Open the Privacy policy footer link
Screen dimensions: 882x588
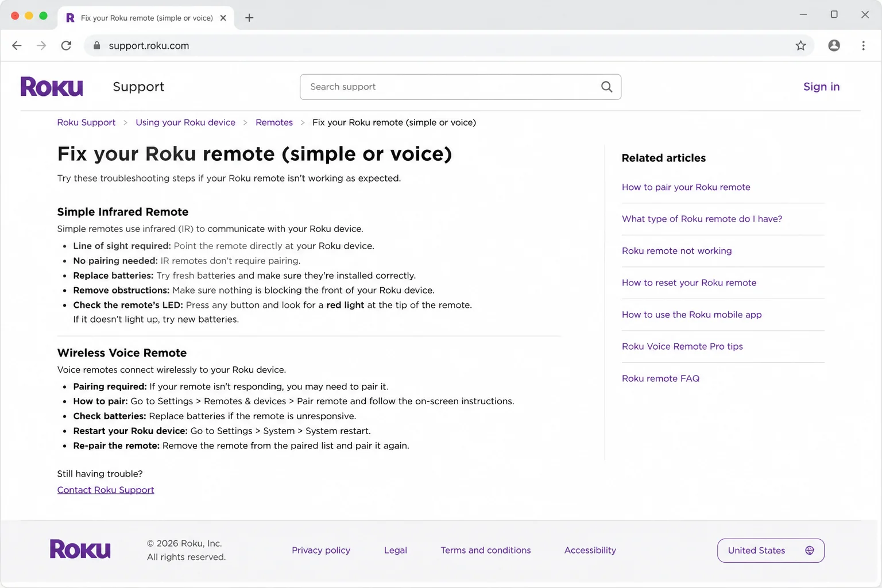(321, 550)
